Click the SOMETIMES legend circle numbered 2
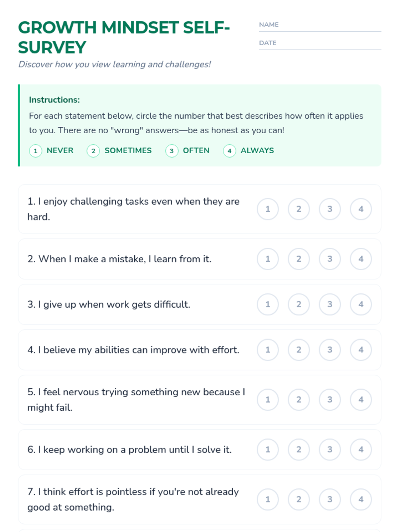The height and width of the screenshot is (532, 399). click(93, 151)
